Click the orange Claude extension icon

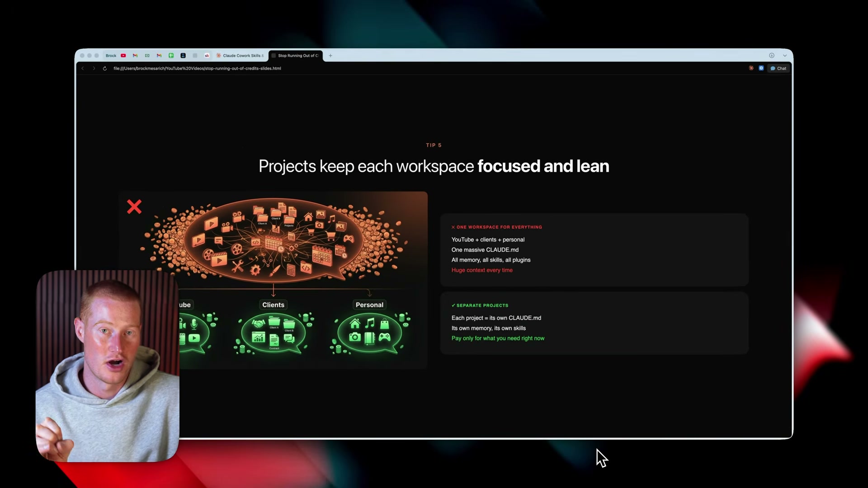(751, 68)
